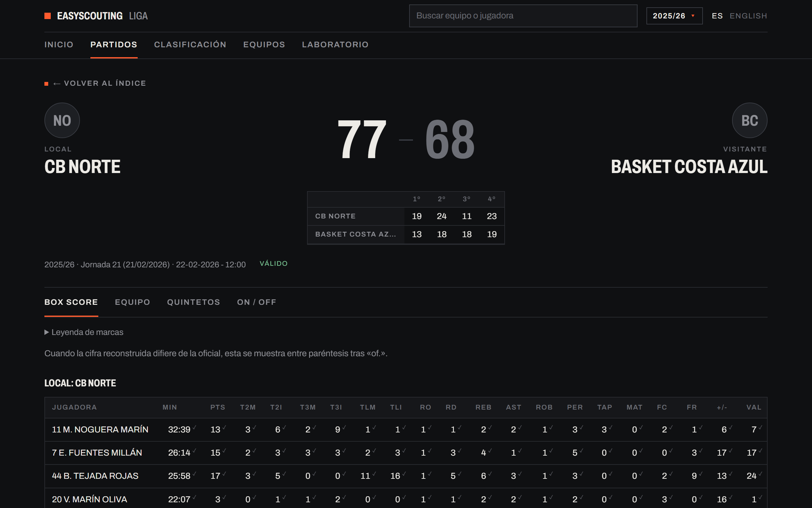Click the TAP column header
This screenshot has width=812, height=508.
tap(605, 407)
